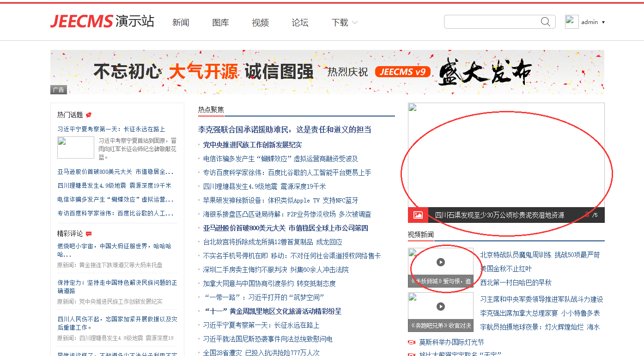
Task: Open 专访百度科学家徐伟 in 热门话题 list
Action: 115,213
